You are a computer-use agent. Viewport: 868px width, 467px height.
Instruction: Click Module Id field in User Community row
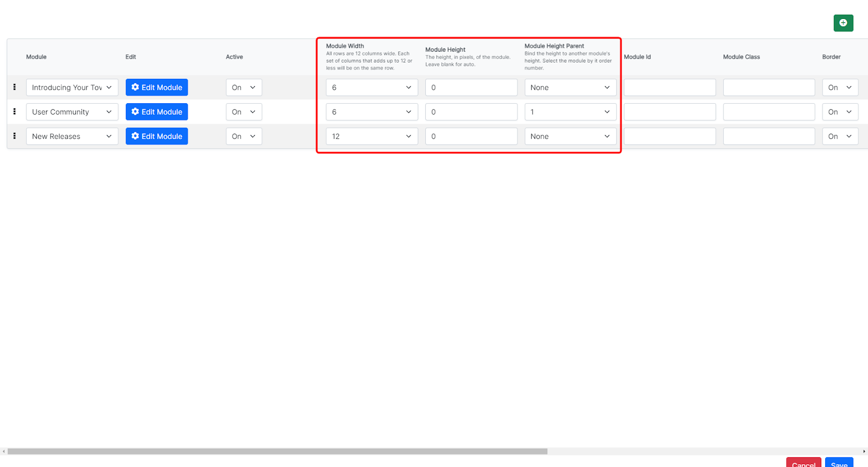(x=670, y=112)
